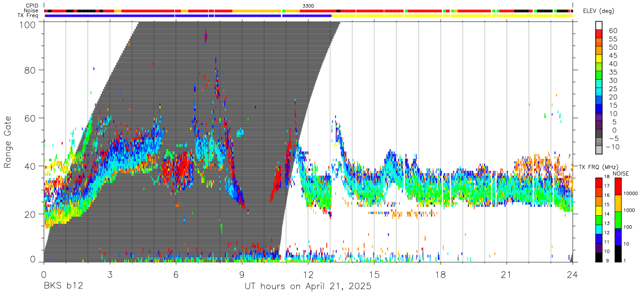The image size is (644, 297).
Task: Click the 15 tick on UT hours axis
Action: tap(374, 274)
